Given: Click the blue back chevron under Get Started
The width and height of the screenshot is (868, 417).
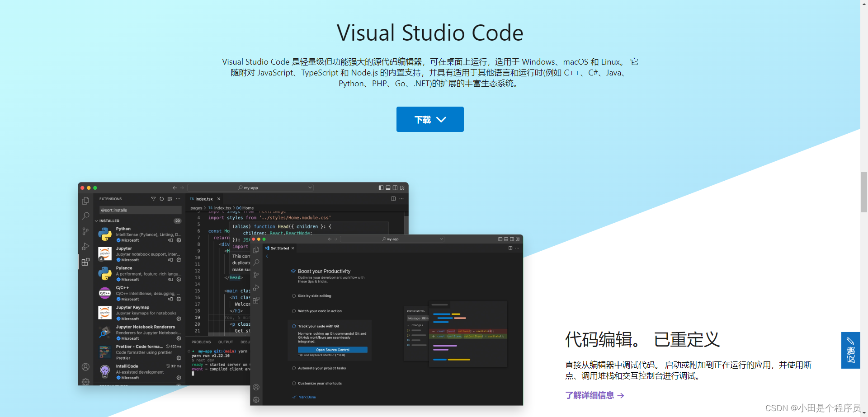Looking at the screenshot, I should [x=267, y=257].
